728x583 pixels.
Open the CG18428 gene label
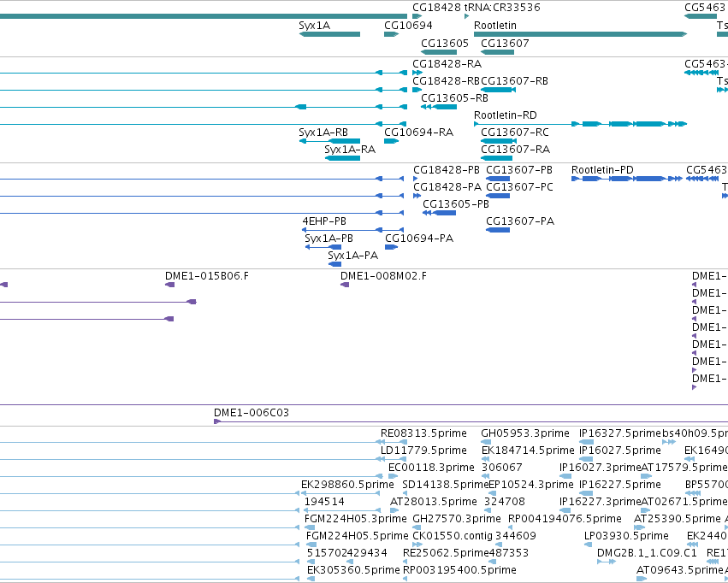click(436, 8)
